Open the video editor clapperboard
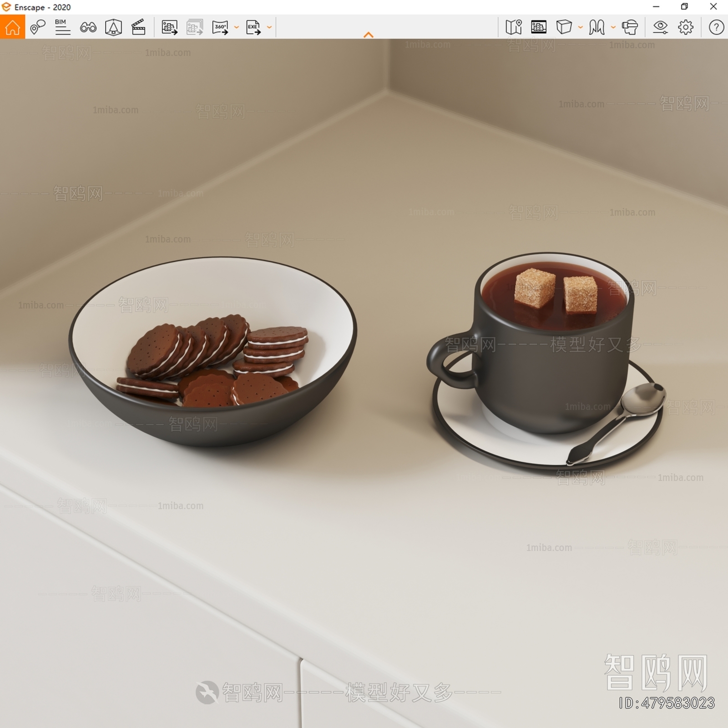This screenshot has height=728, width=728. click(x=138, y=27)
